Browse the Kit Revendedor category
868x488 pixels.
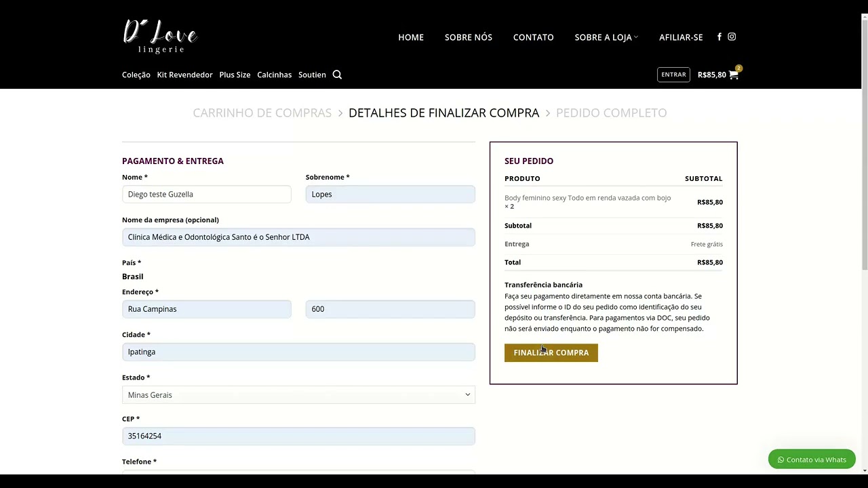185,75
